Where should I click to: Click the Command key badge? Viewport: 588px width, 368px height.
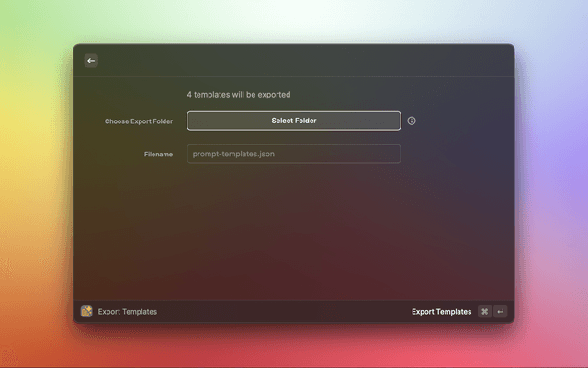(484, 312)
